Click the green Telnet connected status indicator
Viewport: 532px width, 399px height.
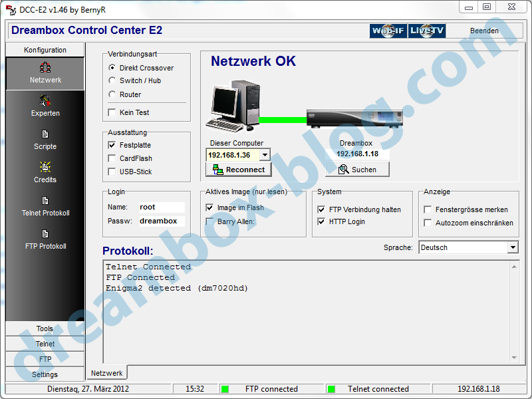(x=331, y=389)
